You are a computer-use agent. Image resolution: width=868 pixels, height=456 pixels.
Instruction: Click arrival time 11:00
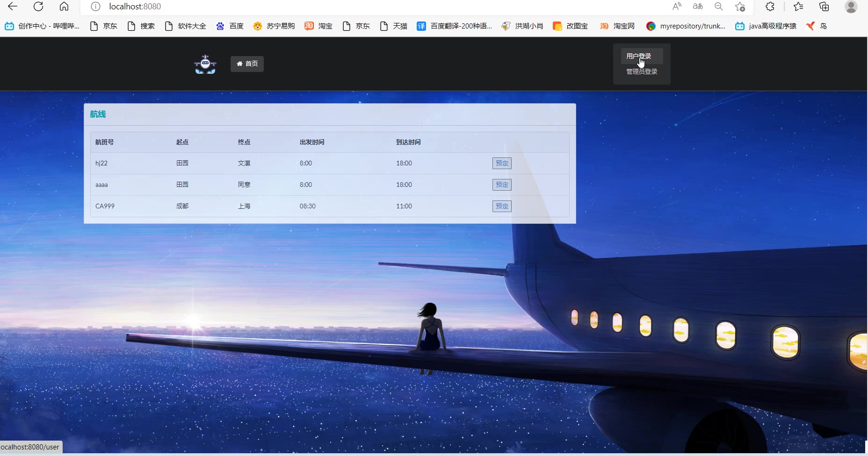click(x=404, y=206)
